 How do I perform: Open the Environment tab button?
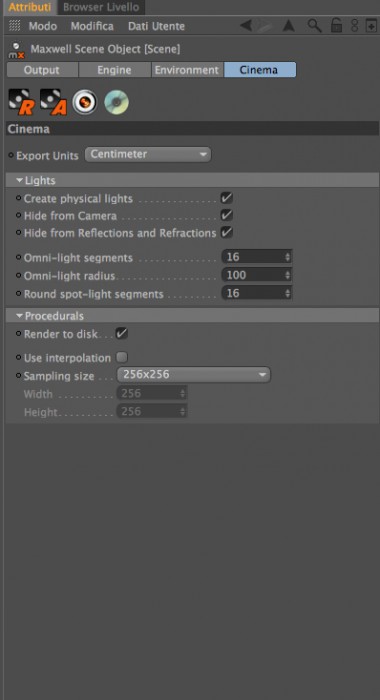[x=187, y=70]
